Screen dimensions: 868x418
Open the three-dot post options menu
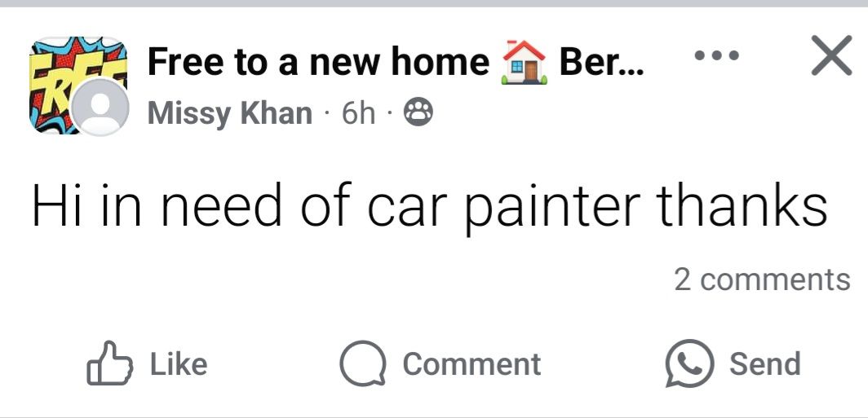point(715,57)
